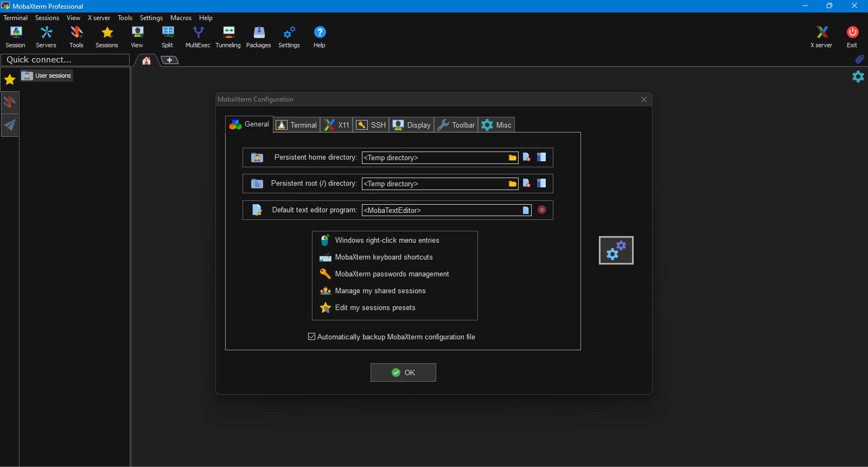Click the Tunneling toolbar icon
This screenshot has width=868, height=467.
228,37
